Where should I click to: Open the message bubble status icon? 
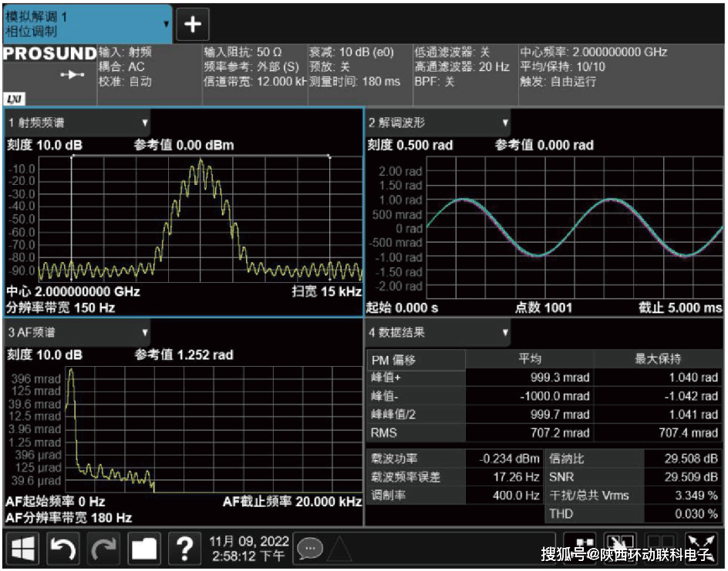click(x=311, y=549)
